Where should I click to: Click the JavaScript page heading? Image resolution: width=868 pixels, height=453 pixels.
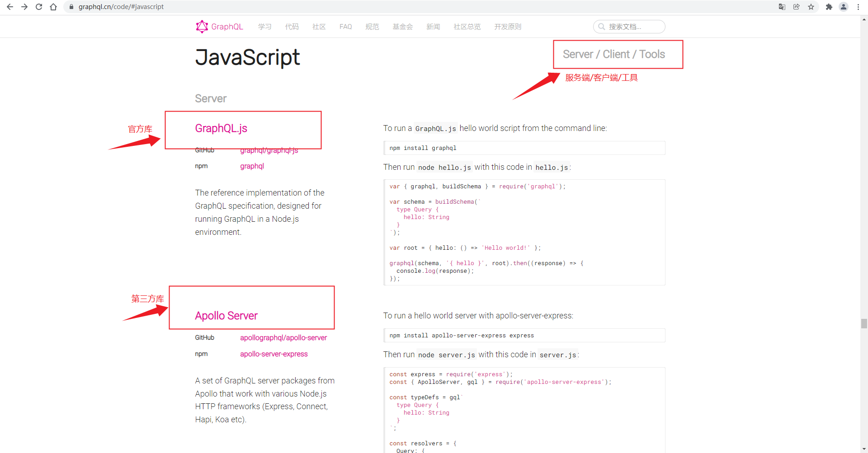tap(247, 57)
